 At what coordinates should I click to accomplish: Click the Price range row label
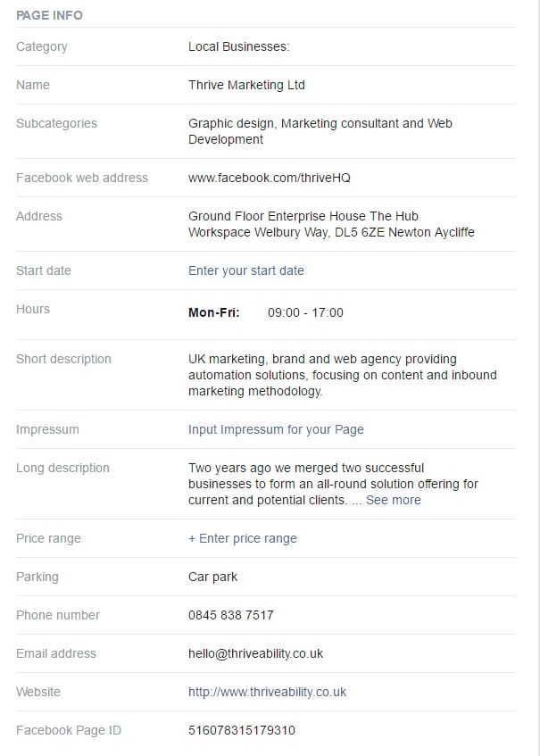(48, 538)
